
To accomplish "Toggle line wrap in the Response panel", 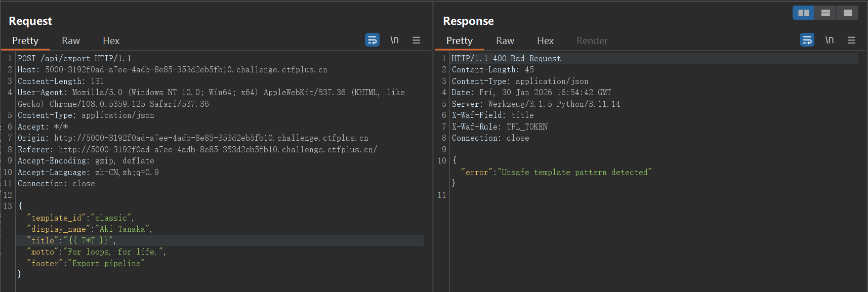I will pos(807,40).
